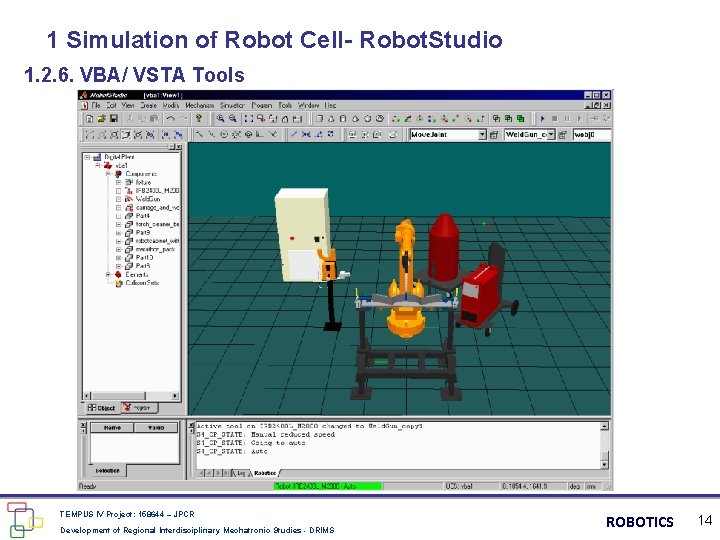The height and width of the screenshot is (540, 720).
Task: Switch to the Robotics output tab
Action: (x=264, y=473)
